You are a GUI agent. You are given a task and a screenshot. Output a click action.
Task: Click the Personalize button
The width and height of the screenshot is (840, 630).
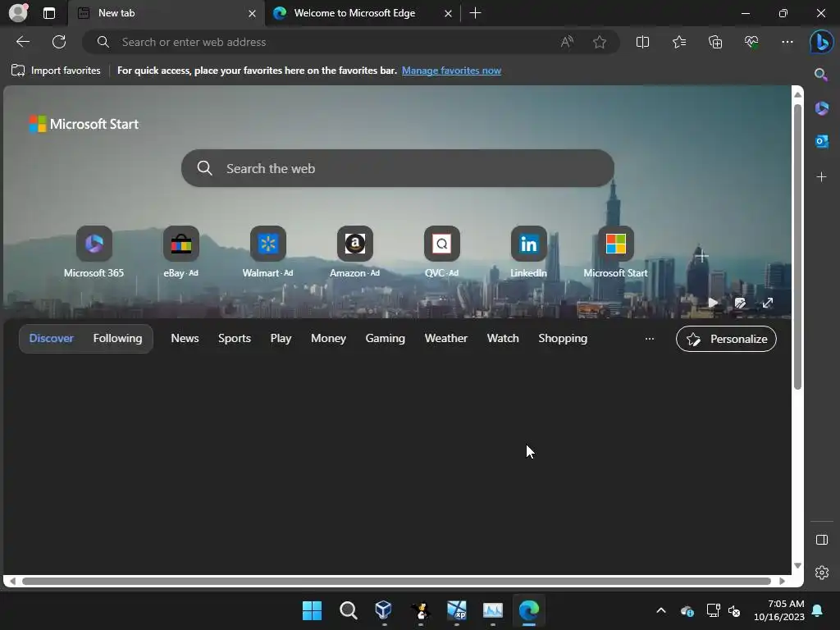pos(726,339)
